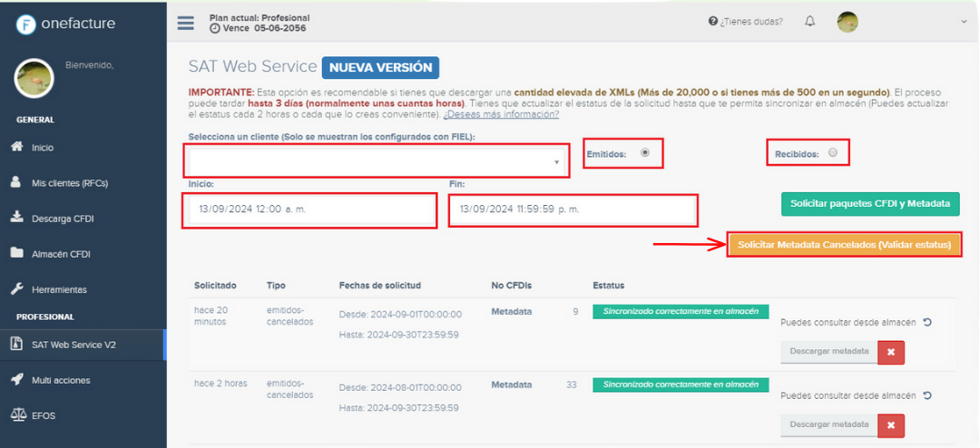980x448 pixels.
Task: Click the sidebar profile picture
Action: [x=34, y=78]
